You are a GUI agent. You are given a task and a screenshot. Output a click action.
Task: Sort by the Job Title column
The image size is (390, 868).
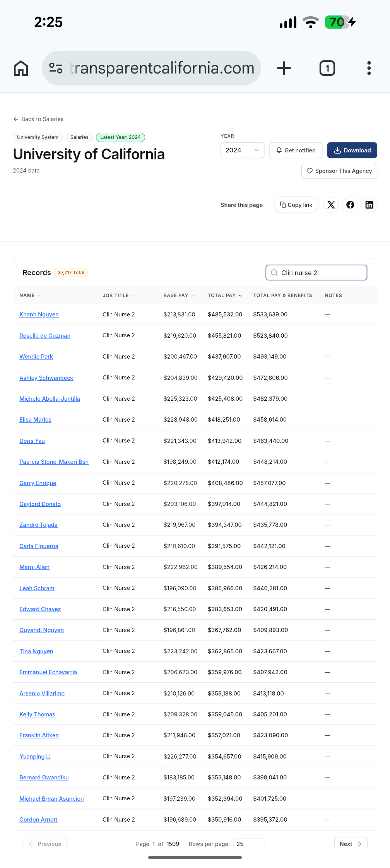click(119, 296)
